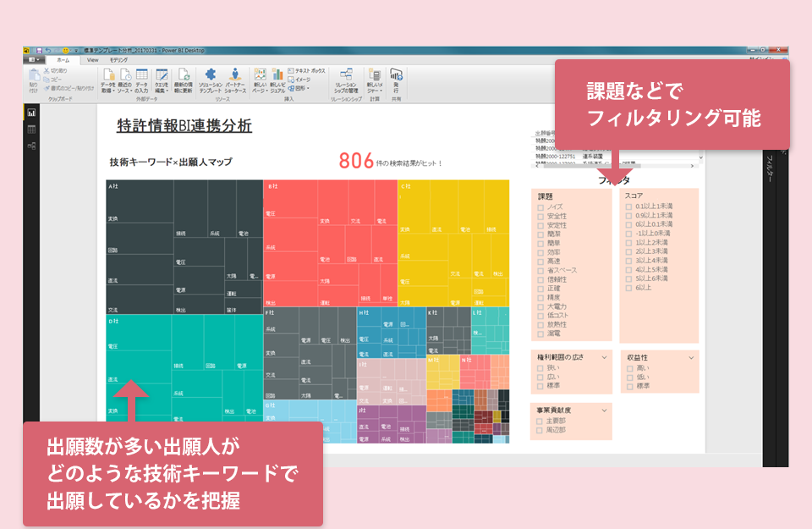Switch to the View ribbon tab
Screen dimensions: 812x529
click(x=93, y=60)
